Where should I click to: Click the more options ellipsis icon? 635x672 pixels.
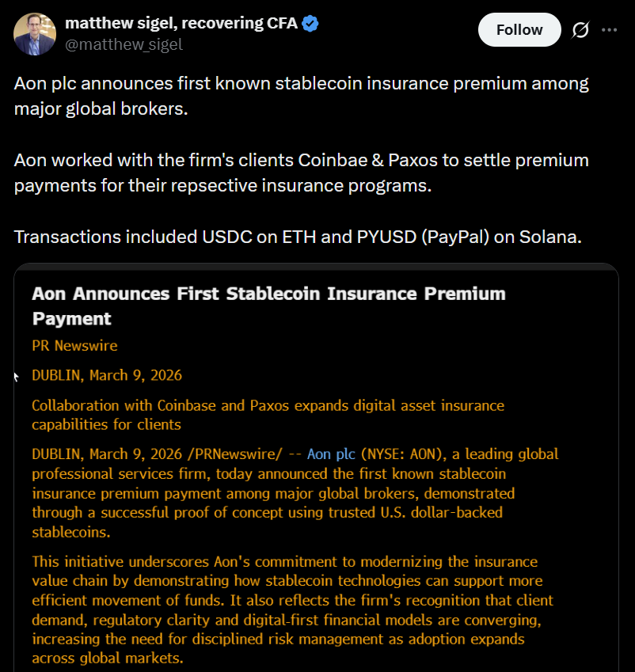(x=611, y=29)
